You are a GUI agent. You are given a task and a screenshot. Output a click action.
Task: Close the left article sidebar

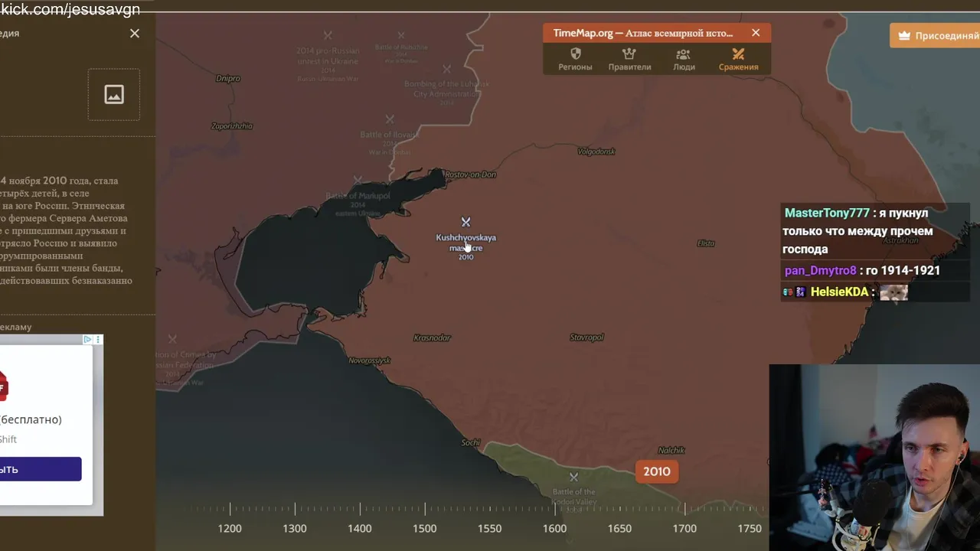[135, 33]
